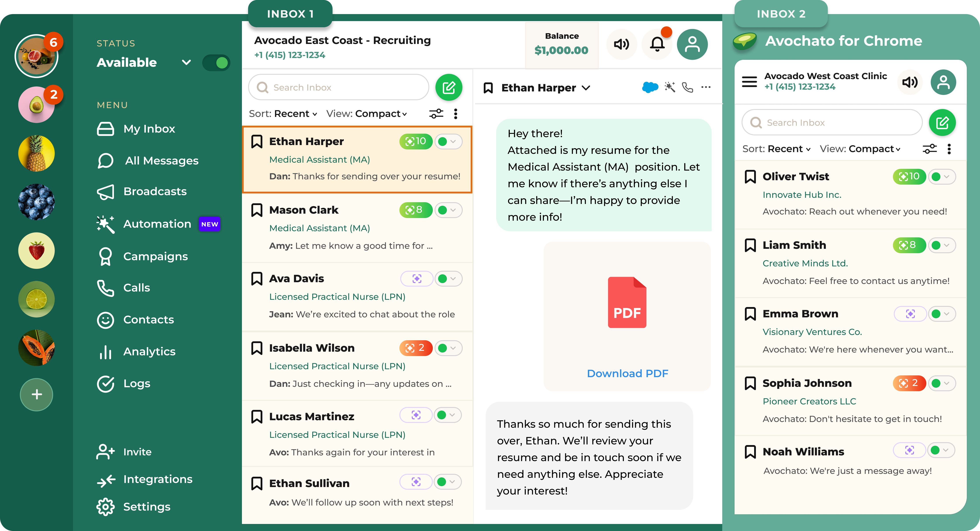
Task: Click Invite in the sidebar
Action: pos(124,452)
